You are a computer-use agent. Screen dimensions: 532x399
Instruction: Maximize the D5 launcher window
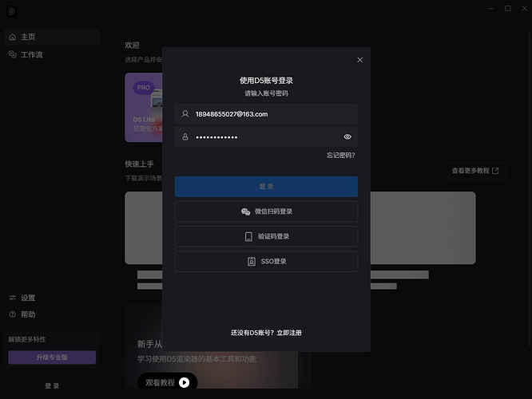tap(507, 9)
